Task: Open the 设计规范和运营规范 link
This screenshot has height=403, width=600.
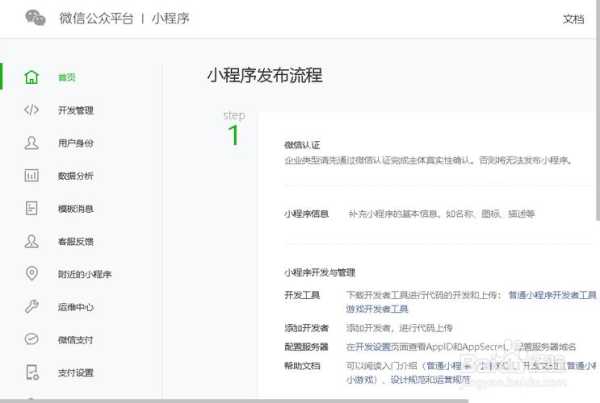Action: (430, 380)
